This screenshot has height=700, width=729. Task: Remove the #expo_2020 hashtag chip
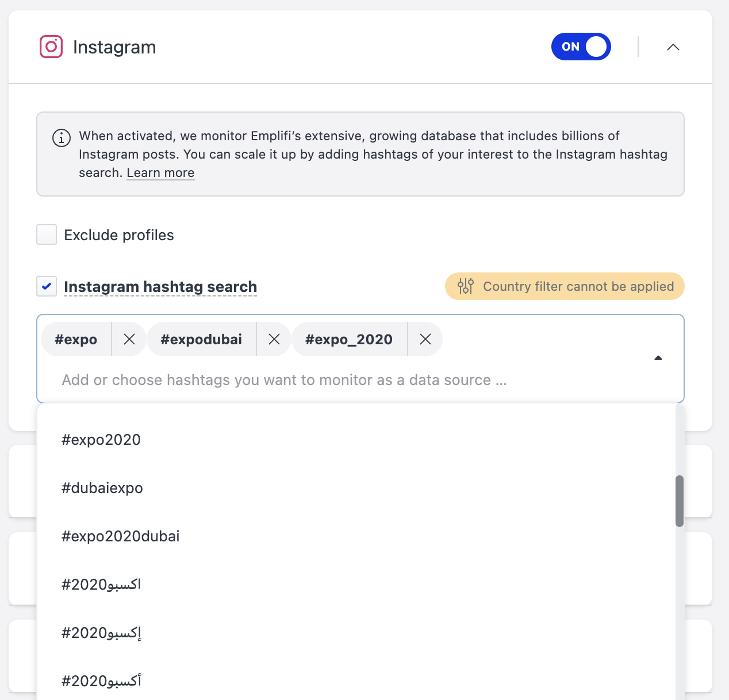[425, 339]
